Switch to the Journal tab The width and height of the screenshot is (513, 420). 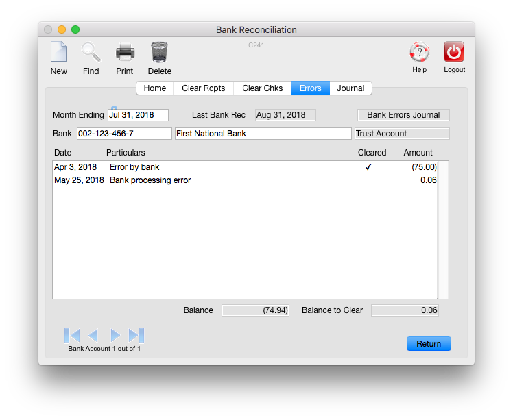point(350,88)
